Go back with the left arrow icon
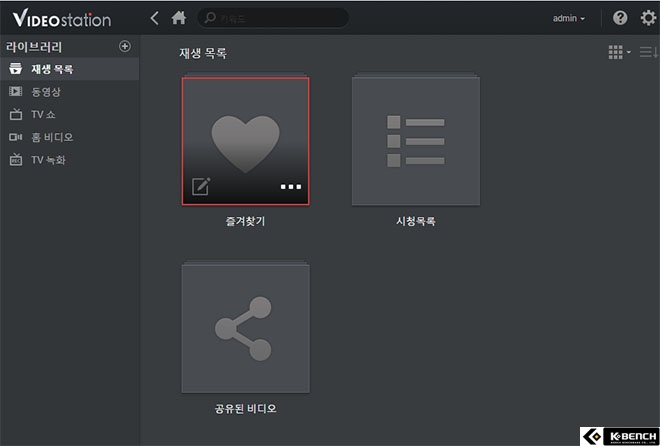The width and height of the screenshot is (660, 446). tap(155, 18)
